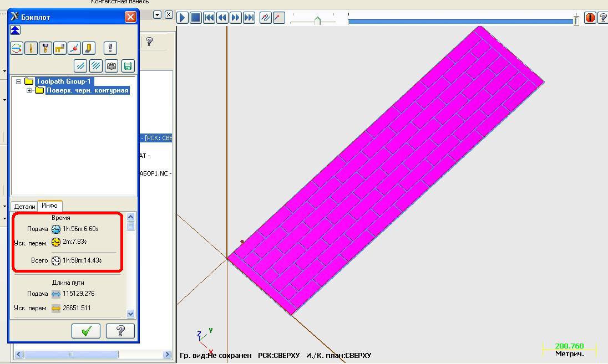Click the Stop playback button
Image resolution: width=608 pixels, height=364 pixels.
[196, 17]
